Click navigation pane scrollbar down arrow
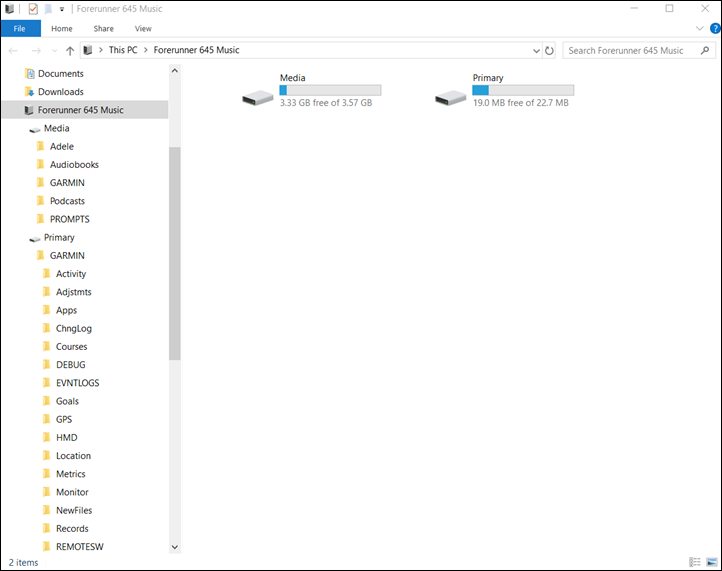 175,547
